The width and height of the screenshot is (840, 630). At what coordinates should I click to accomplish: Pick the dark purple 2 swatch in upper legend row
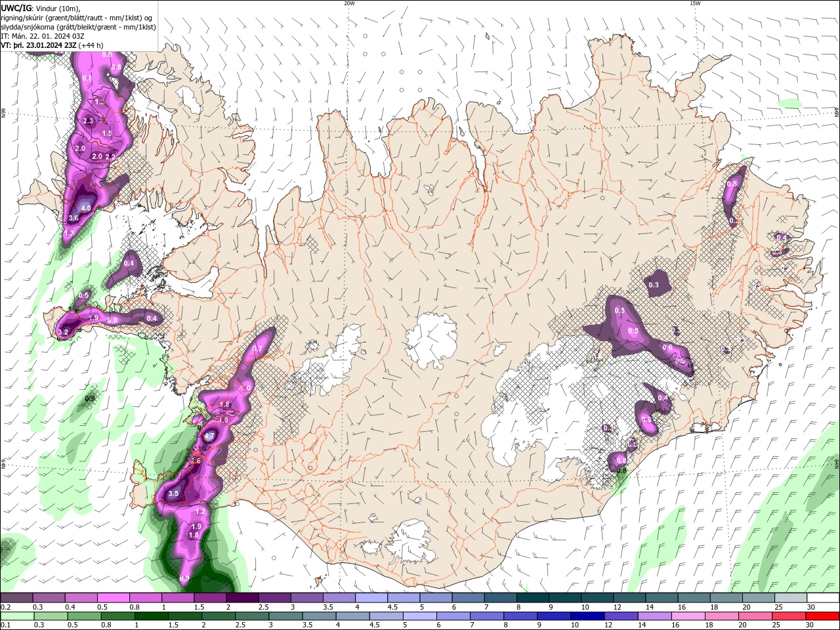[x=242, y=598]
